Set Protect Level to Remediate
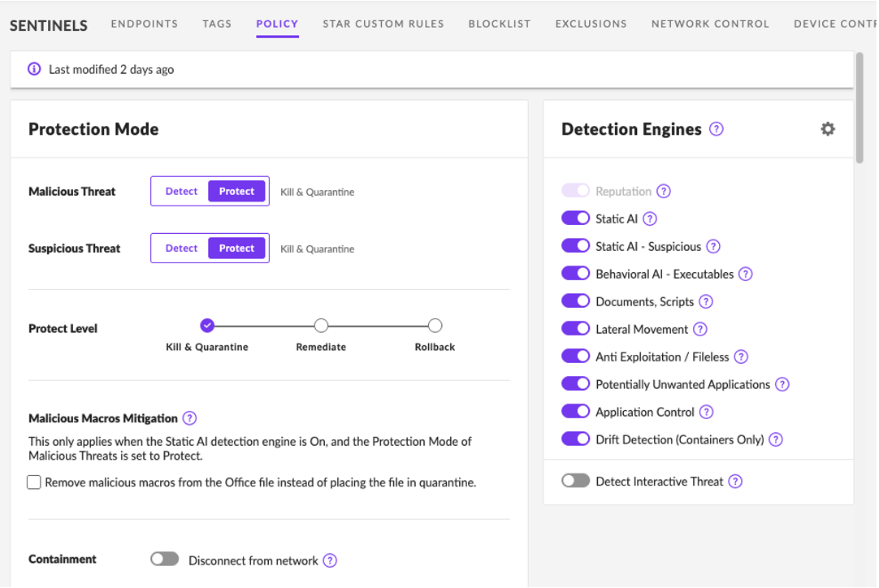The image size is (879, 588). [321, 326]
